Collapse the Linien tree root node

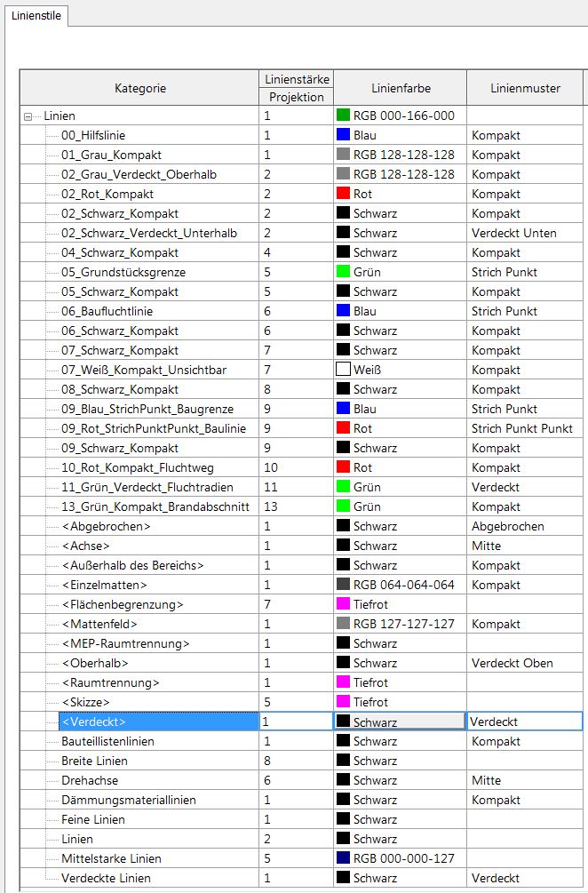click(28, 116)
